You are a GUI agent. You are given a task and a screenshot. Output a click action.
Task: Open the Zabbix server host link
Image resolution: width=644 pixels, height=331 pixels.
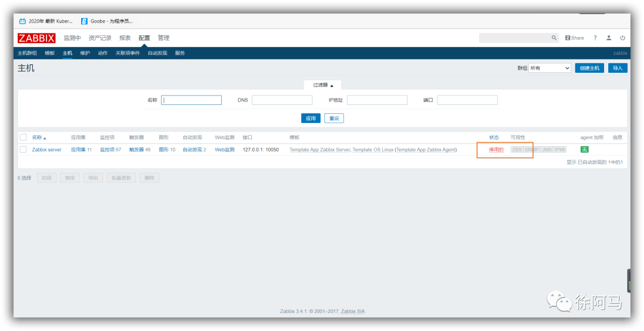click(47, 150)
